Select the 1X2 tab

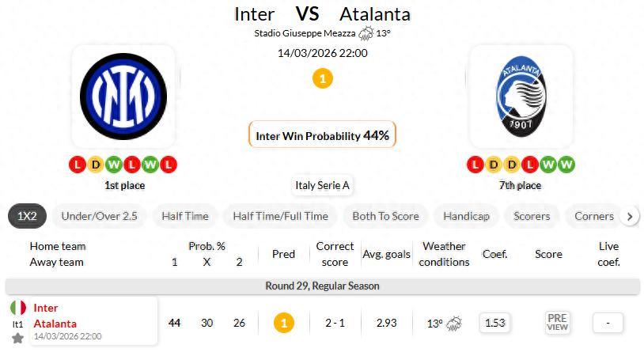tap(28, 216)
